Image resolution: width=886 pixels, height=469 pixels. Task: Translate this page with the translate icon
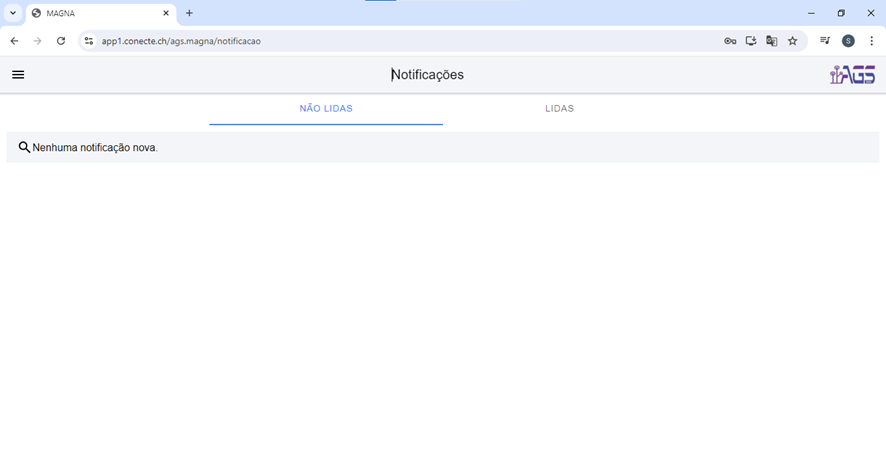[772, 41]
